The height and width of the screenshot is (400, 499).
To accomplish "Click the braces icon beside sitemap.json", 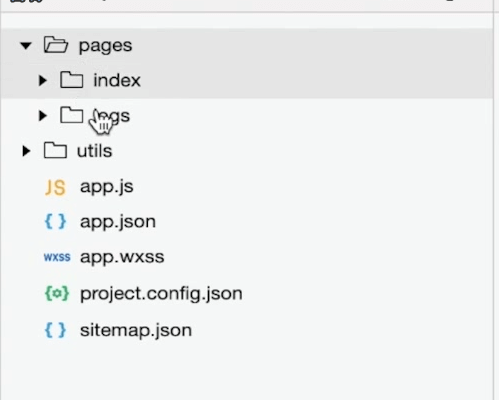I will pos(55,330).
